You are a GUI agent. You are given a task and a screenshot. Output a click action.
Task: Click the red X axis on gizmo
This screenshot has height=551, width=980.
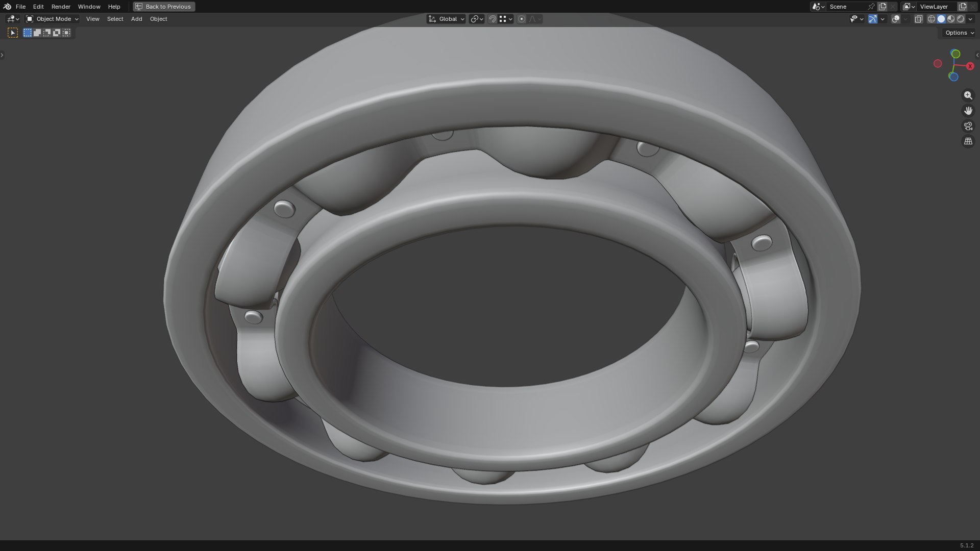[970, 66]
